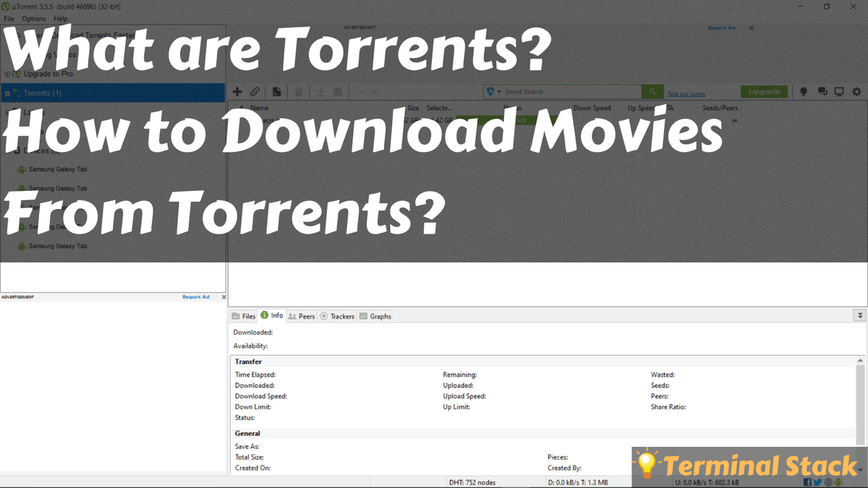Click the Facebook icon in the status bar

coord(808,482)
